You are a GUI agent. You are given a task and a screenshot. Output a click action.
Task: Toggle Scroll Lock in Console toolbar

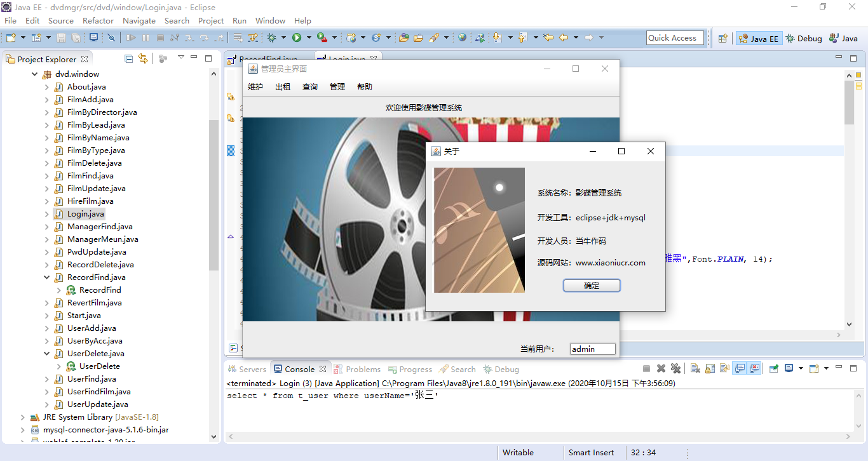click(710, 368)
